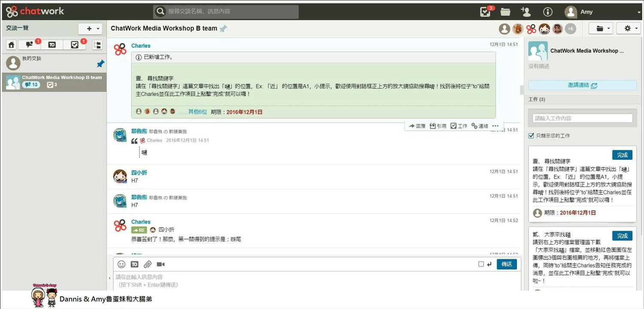This screenshot has width=644, height=309.
Task: Attach a file with paperclip icon
Action: click(x=147, y=264)
